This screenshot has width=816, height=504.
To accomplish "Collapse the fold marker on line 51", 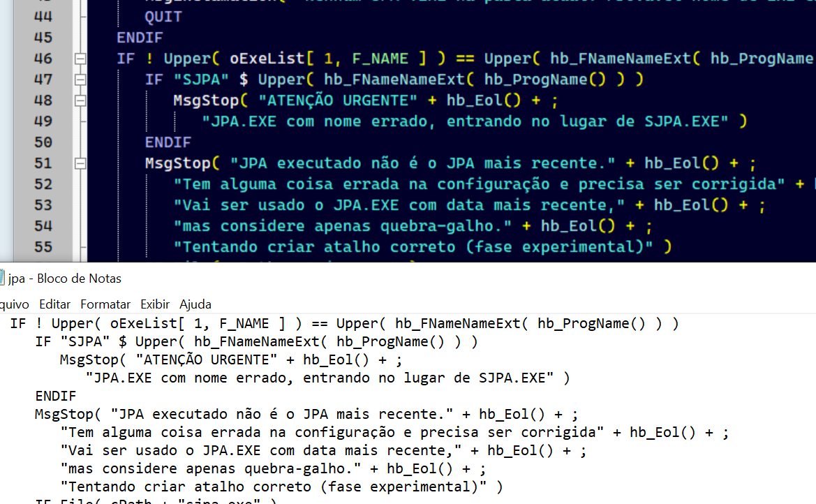I will point(80,163).
